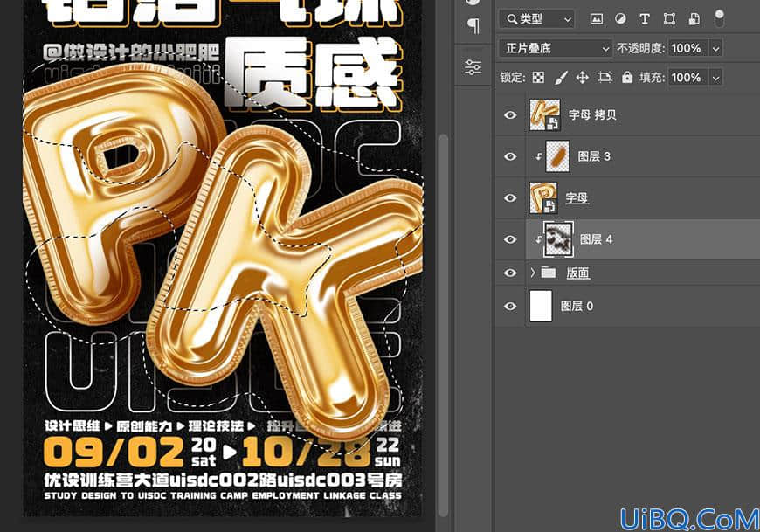Hide the 图层 3 layer
This screenshot has width=760, height=532.
click(510, 156)
